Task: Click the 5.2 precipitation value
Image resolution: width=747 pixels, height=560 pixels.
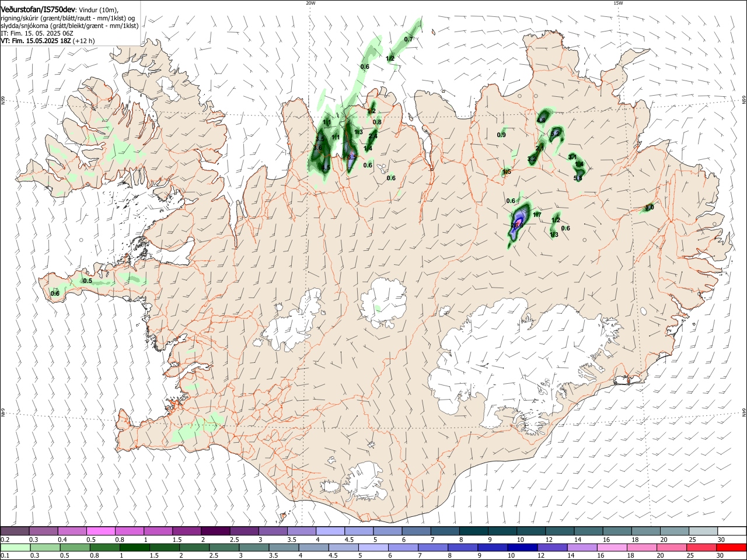Action: 555,134
